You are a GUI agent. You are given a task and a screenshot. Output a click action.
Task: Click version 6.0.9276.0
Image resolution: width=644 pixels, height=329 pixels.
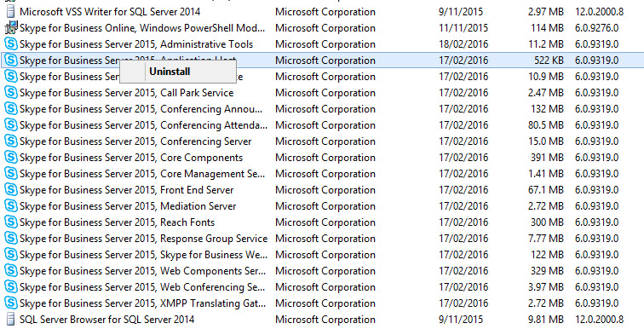[x=597, y=28]
